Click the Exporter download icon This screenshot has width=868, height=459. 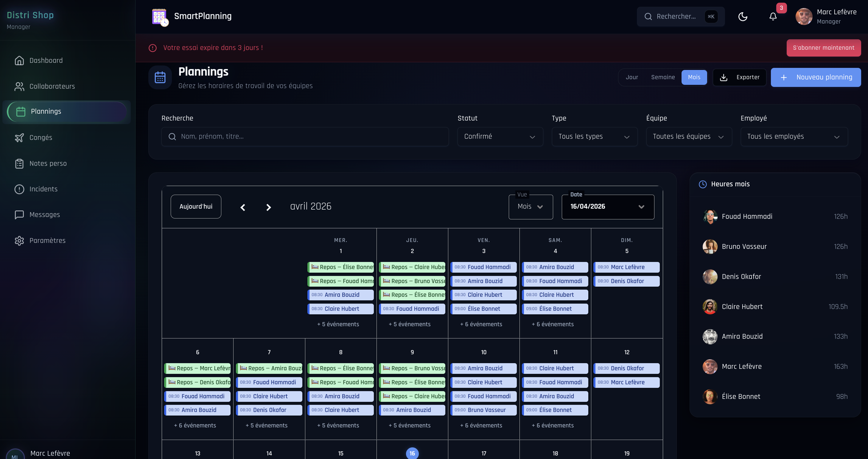(724, 77)
